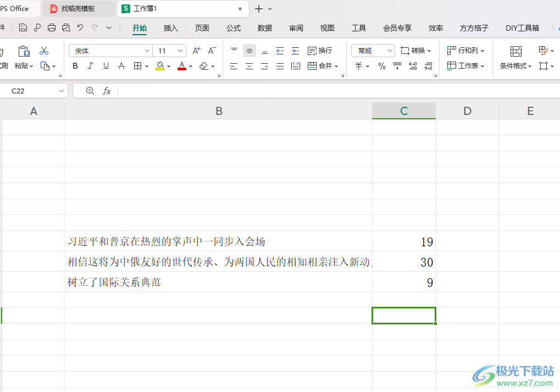This screenshot has width=560, height=392.
Task: Justify text alignment icon
Action: pyautogui.click(x=280, y=66)
